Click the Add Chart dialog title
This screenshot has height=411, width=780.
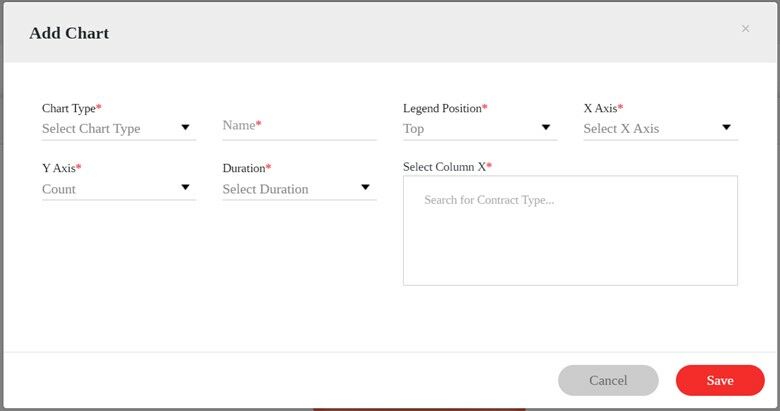69,33
